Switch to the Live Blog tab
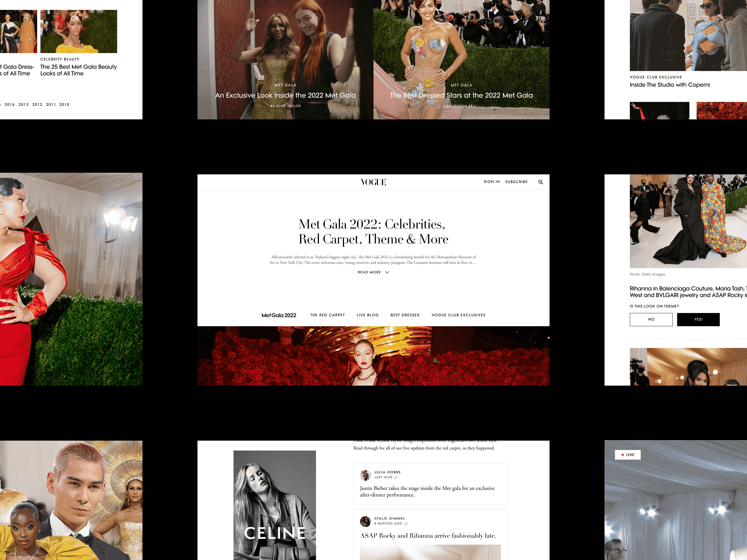The height and width of the screenshot is (560, 747). pos(367,315)
